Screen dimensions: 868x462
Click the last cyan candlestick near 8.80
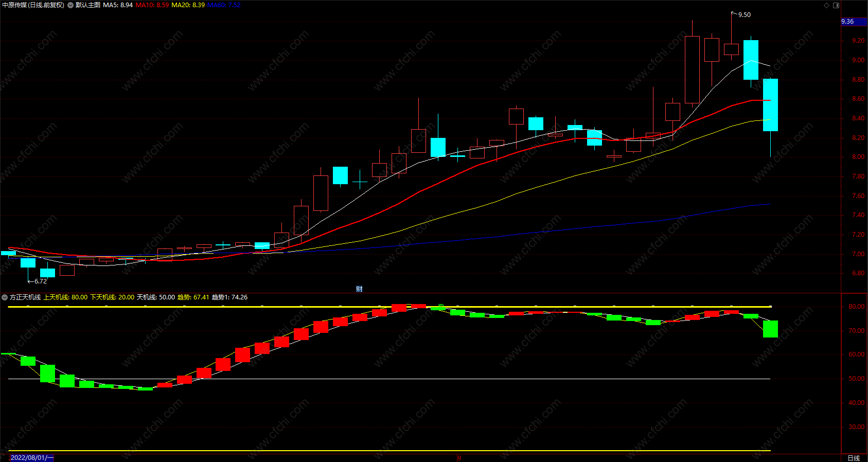tap(770, 105)
